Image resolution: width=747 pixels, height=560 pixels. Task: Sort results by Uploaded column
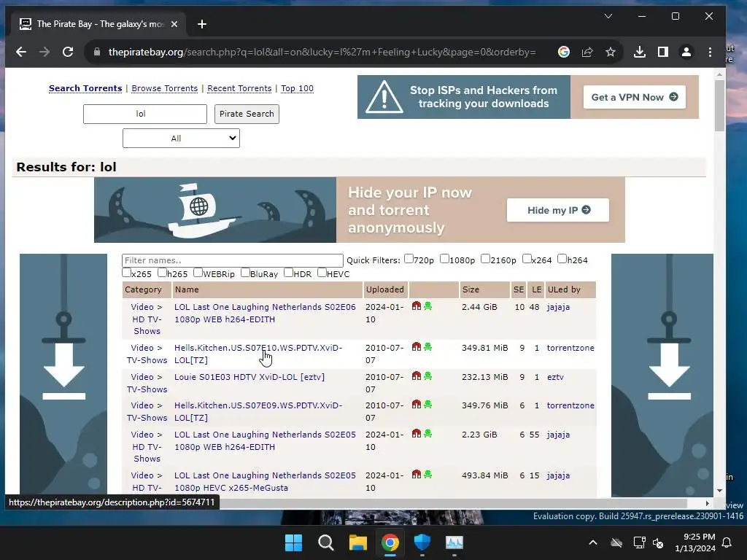pos(385,289)
